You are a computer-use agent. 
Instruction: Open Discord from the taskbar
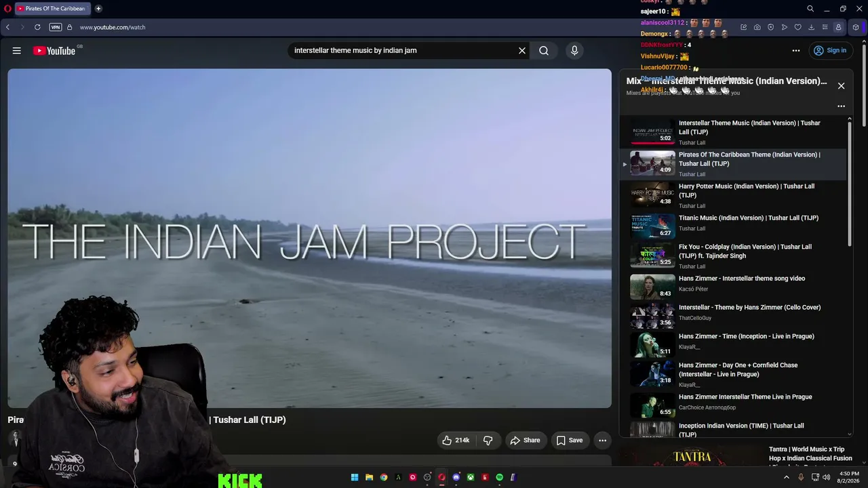456,477
